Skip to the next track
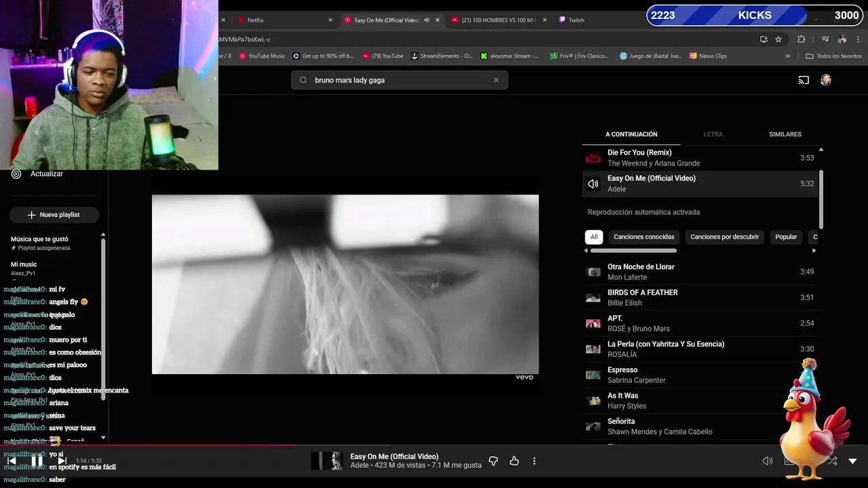 (62, 461)
